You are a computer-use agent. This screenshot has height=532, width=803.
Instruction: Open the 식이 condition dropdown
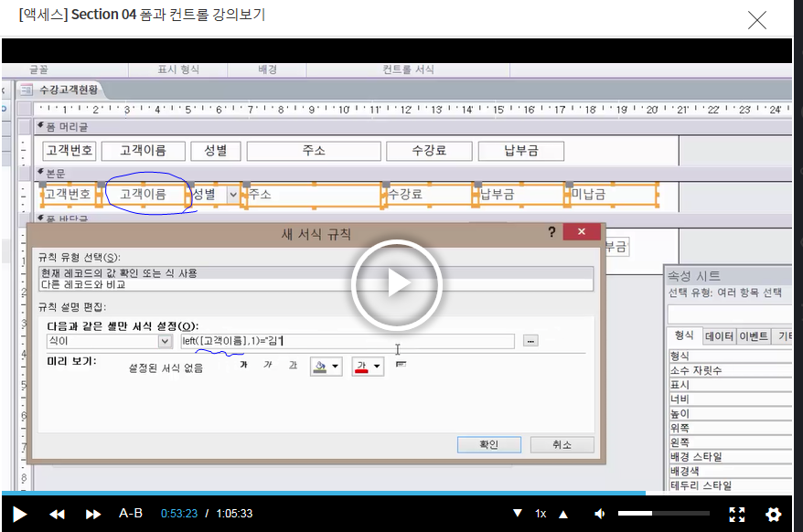tap(165, 341)
